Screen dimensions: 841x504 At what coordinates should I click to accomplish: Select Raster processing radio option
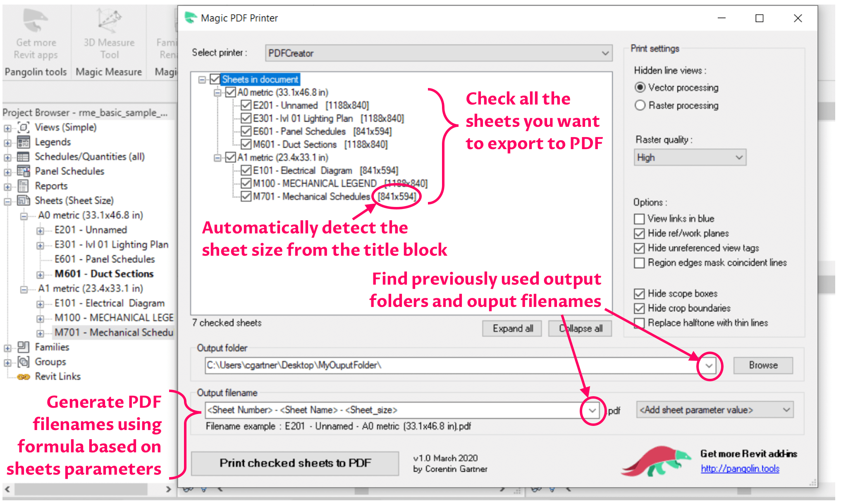click(x=640, y=105)
